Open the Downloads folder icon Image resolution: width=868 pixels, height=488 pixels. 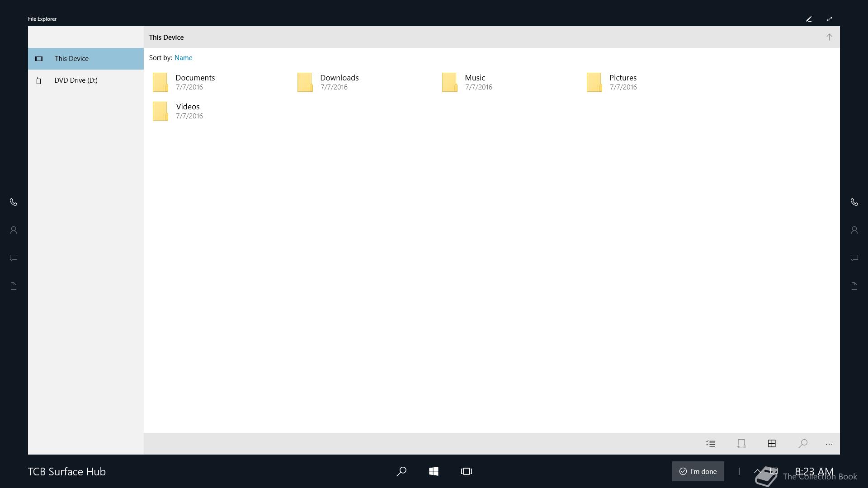tap(305, 82)
